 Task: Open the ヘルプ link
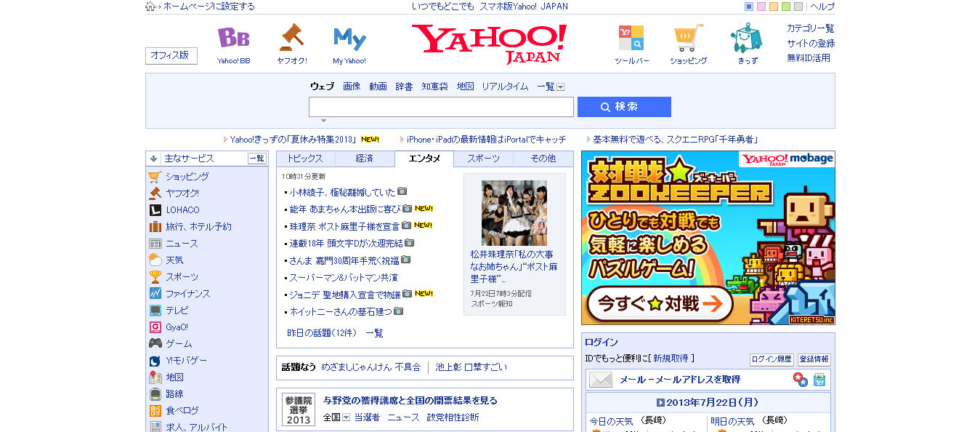(x=822, y=7)
